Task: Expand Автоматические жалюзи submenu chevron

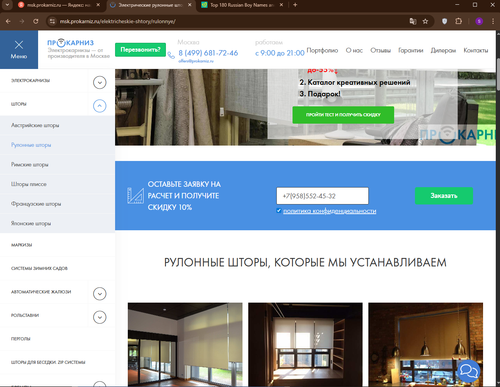Action: 99,294
